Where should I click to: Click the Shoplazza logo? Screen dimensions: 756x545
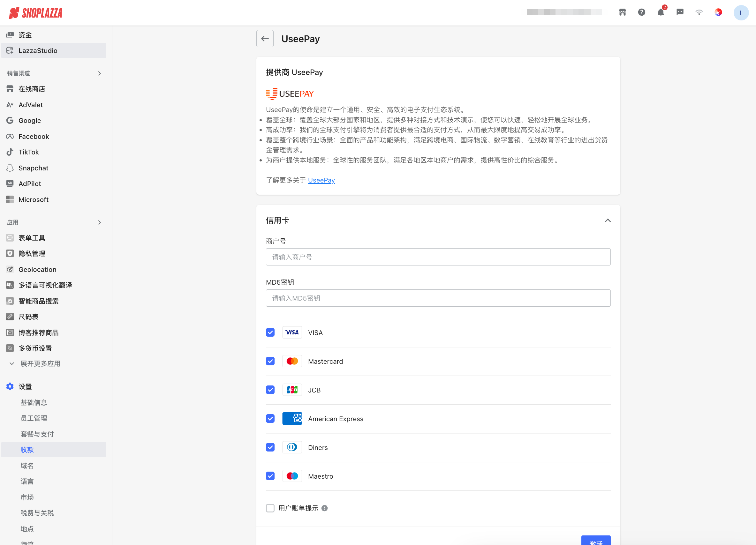(35, 13)
